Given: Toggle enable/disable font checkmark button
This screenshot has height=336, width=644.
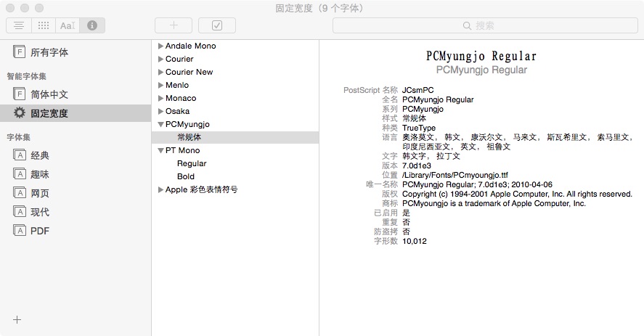Looking at the screenshot, I should coord(217,25).
